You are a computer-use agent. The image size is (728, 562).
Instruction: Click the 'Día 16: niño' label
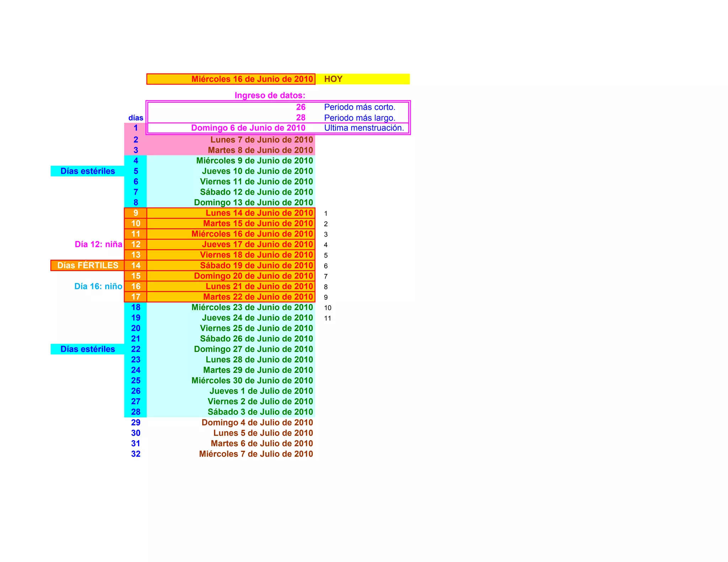click(98, 286)
